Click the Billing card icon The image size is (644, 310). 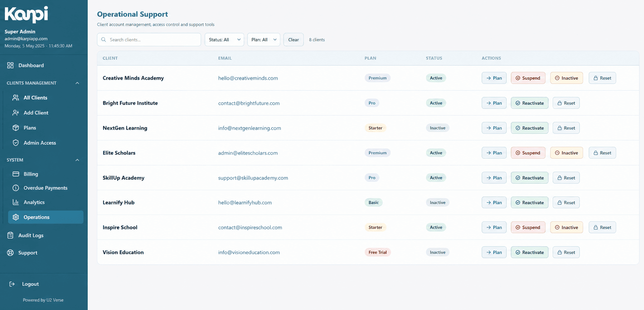pos(16,174)
